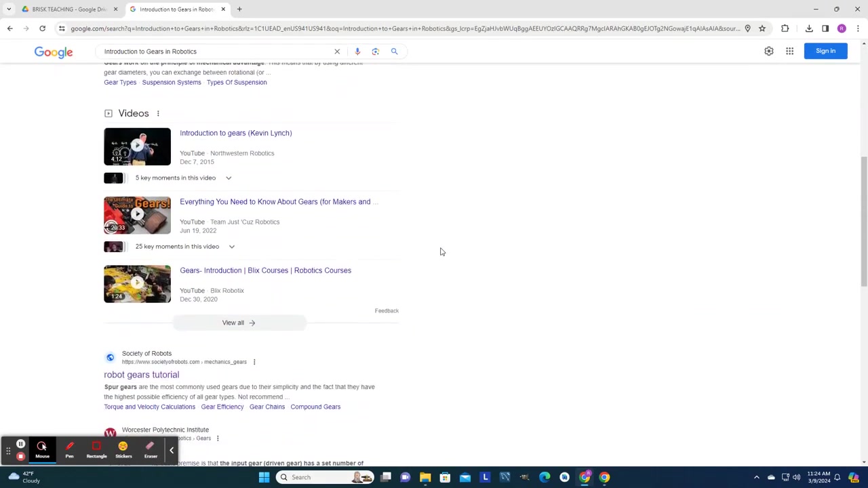Collapse the recorder toolbar with arrow
The image size is (868, 488).
click(172, 450)
